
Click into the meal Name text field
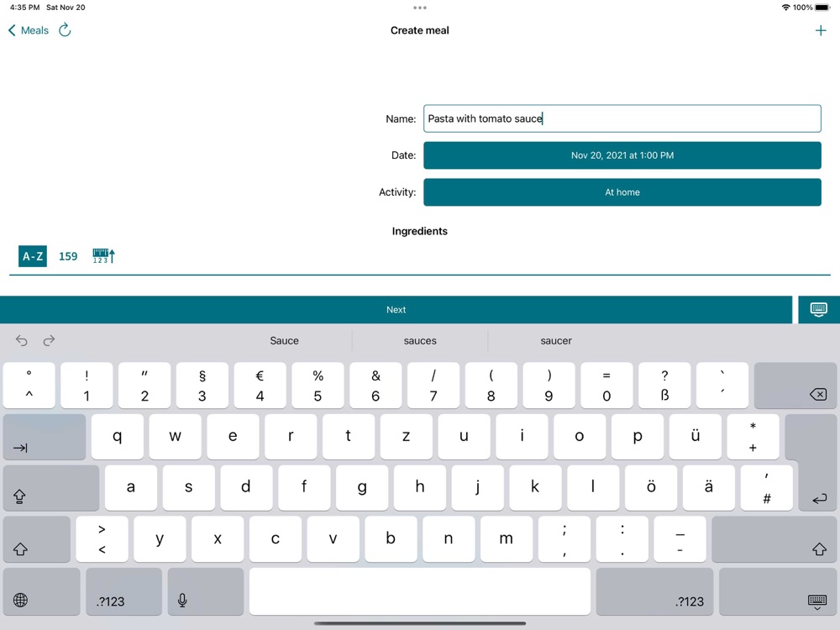622,118
